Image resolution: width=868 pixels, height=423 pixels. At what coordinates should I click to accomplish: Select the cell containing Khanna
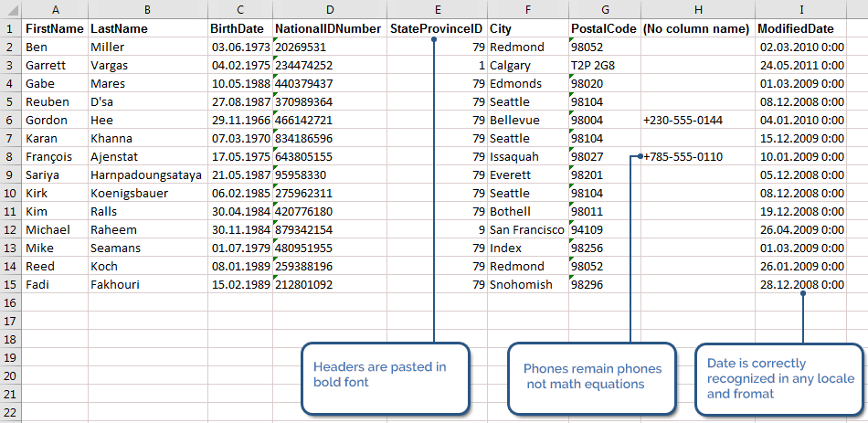coord(148,139)
